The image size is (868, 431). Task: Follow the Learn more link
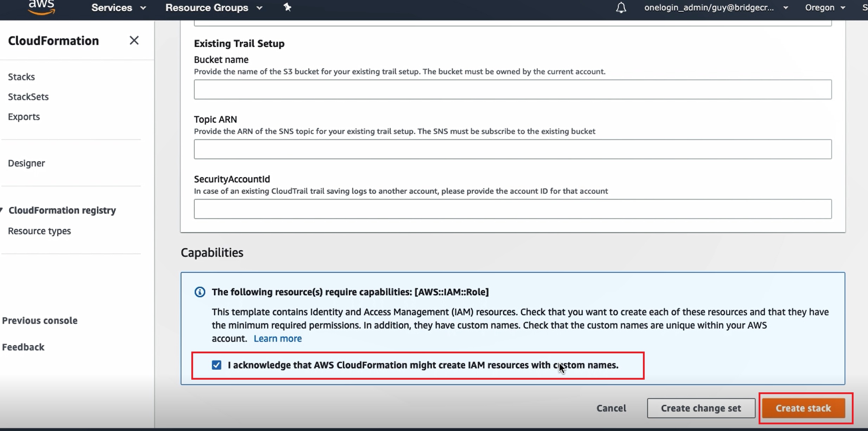click(x=277, y=339)
